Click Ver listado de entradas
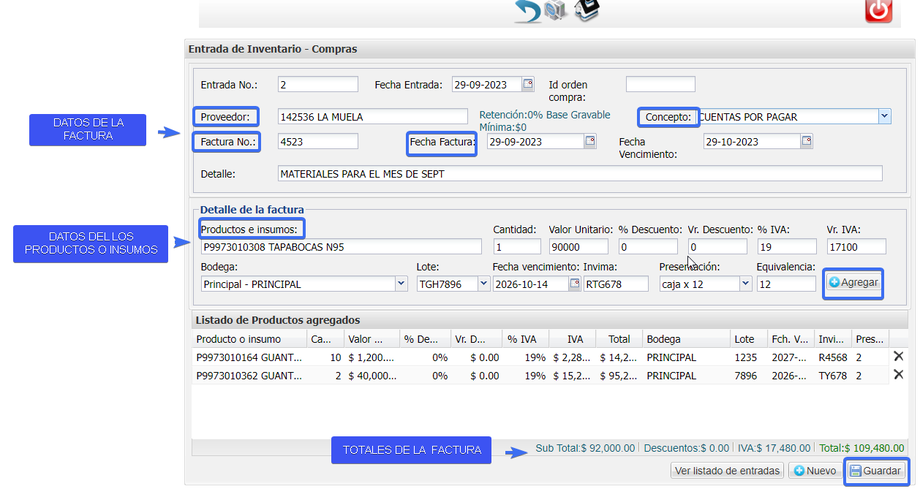 click(x=727, y=471)
